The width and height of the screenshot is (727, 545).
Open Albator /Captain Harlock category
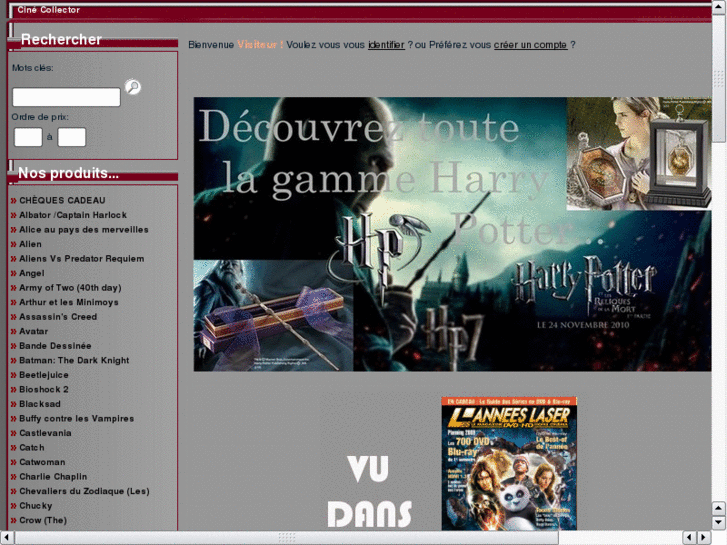click(x=73, y=215)
